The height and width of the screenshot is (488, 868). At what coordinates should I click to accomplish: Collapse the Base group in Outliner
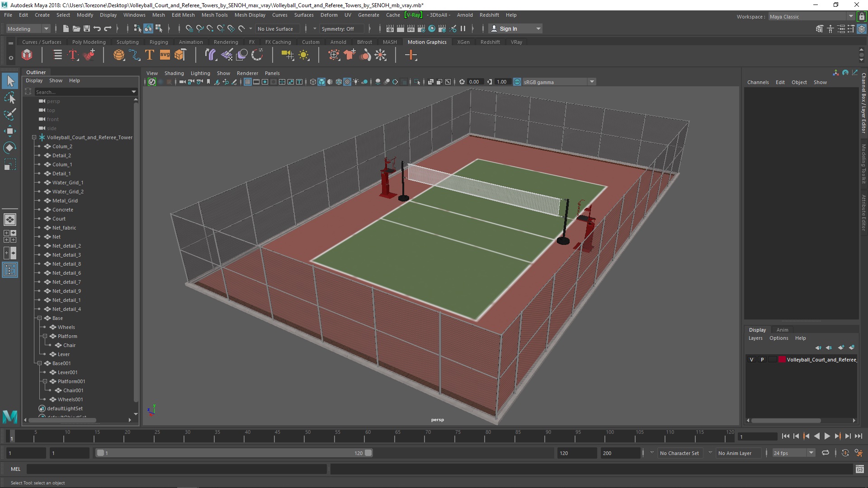39,318
